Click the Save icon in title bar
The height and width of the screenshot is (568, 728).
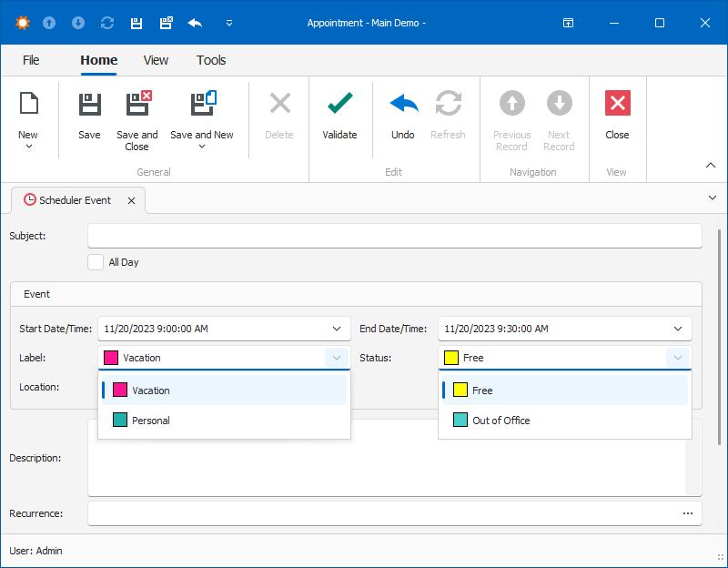pyautogui.click(x=136, y=24)
